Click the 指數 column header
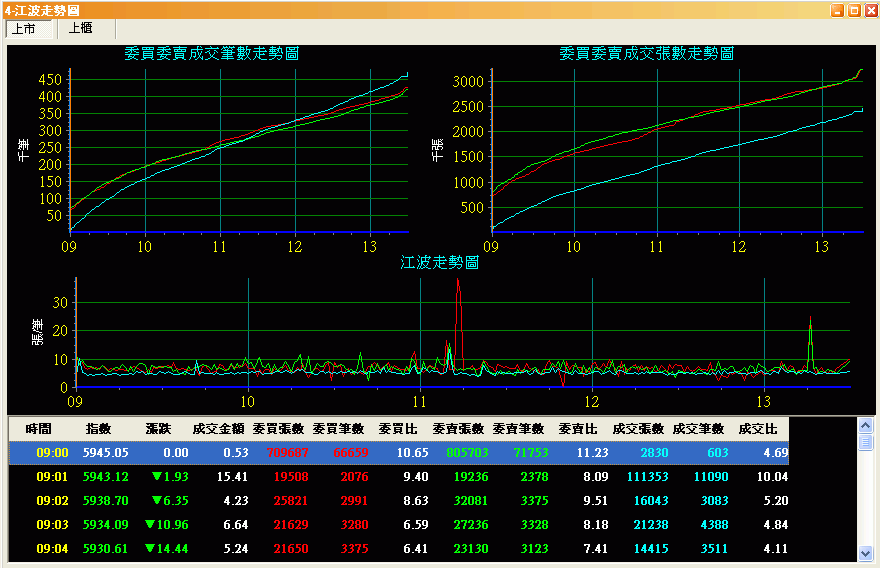 pos(98,429)
